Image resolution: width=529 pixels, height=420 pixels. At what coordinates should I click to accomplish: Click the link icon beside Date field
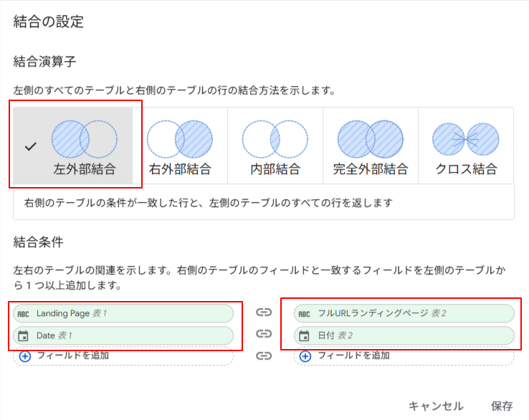coord(264,334)
